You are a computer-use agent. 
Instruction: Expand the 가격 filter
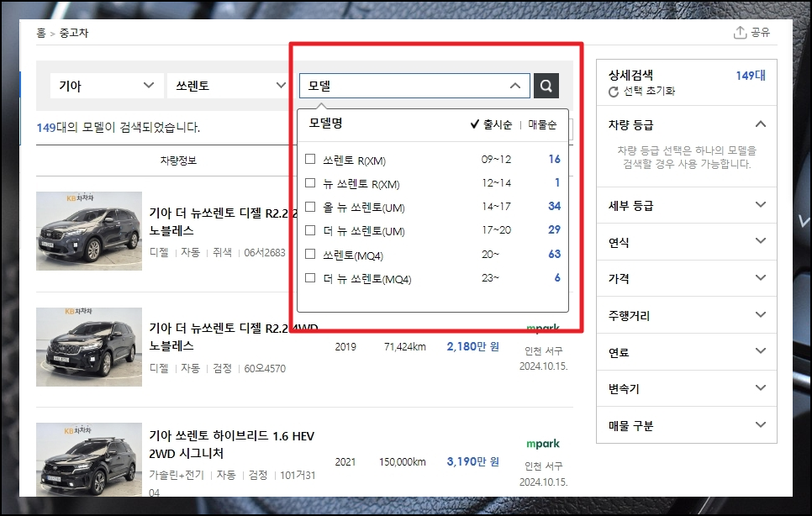pyautogui.click(x=687, y=278)
